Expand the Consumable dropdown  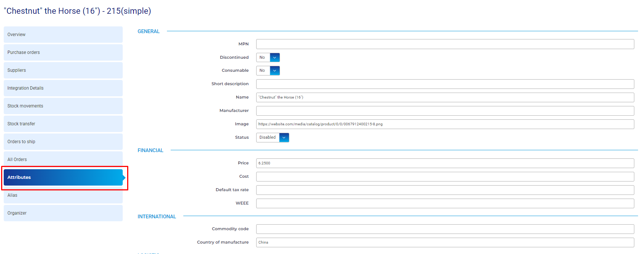(x=274, y=71)
